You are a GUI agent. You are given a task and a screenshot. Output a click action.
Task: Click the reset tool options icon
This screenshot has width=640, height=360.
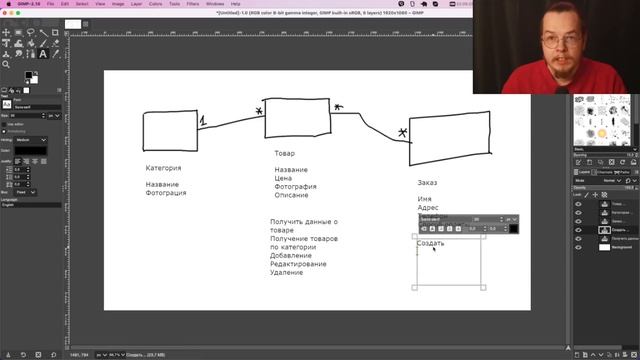(x=53, y=355)
